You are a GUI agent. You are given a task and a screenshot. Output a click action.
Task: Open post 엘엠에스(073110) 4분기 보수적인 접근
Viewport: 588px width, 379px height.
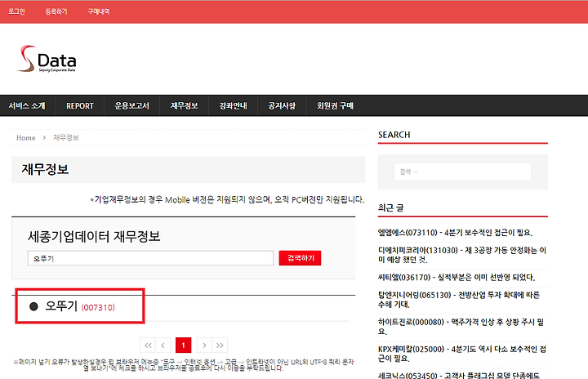455,233
